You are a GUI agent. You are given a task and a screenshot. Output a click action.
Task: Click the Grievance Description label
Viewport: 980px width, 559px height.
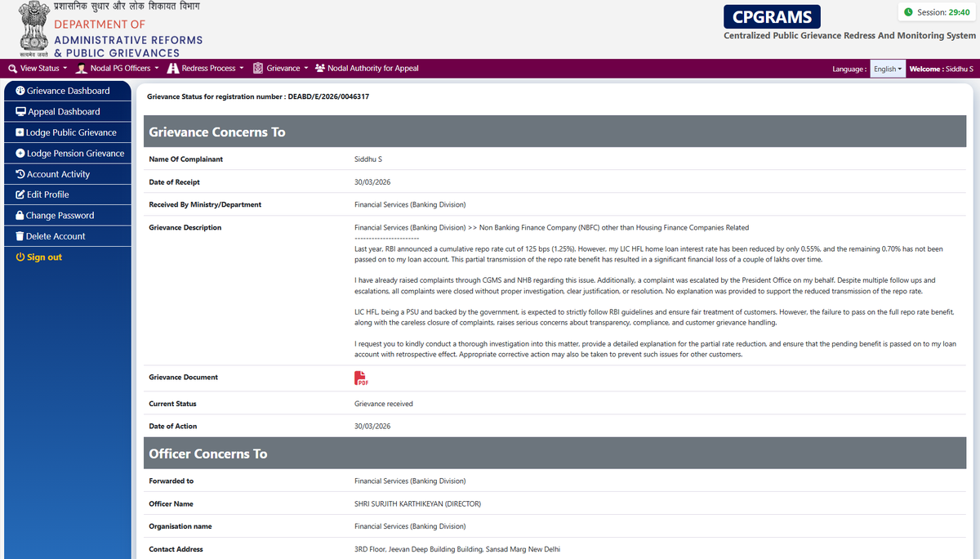[x=185, y=228]
